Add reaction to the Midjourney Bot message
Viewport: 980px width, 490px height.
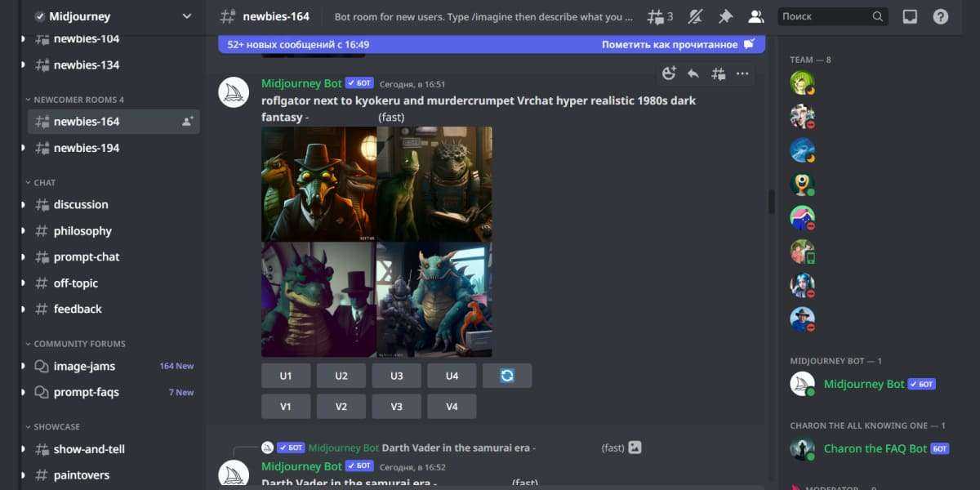pyautogui.click(x=669, y=73)
